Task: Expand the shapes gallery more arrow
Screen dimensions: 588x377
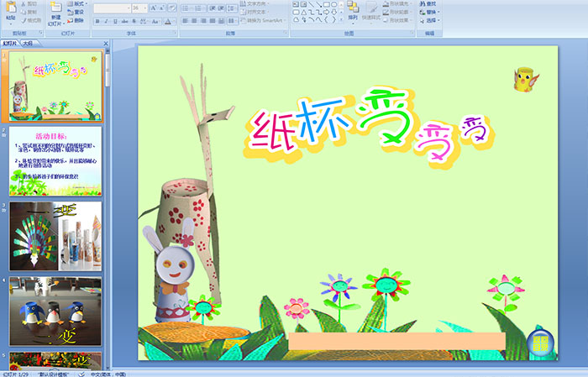Action: tap(341, 20)
